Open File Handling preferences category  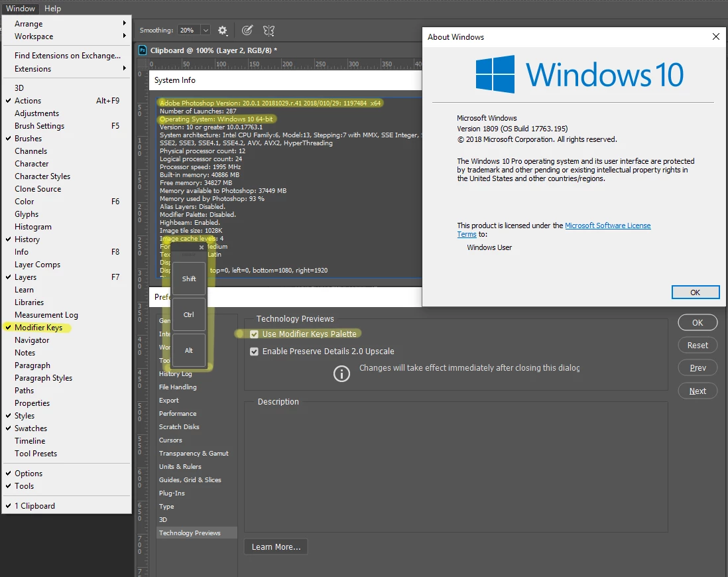[197, 387]
